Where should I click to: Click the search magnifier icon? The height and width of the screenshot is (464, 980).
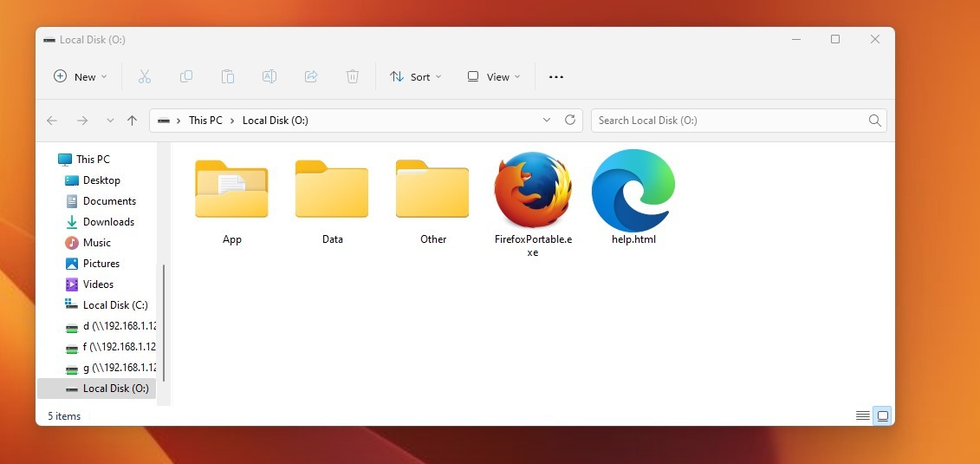875,120
